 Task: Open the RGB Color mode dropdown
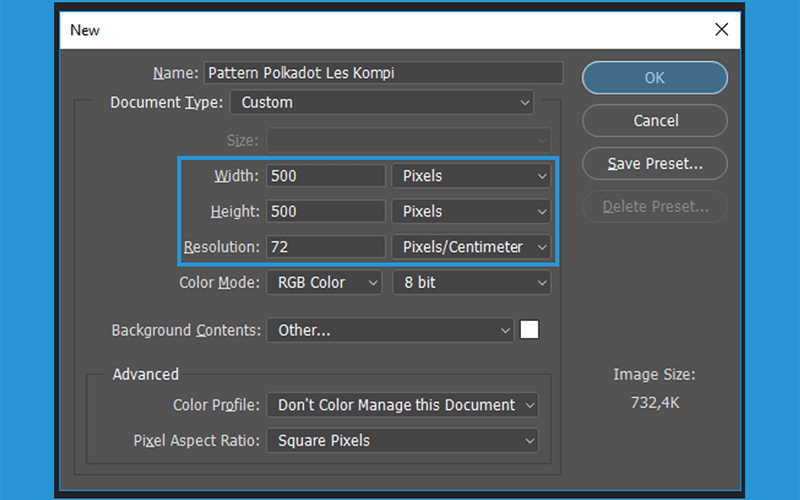tap(324, 282)
